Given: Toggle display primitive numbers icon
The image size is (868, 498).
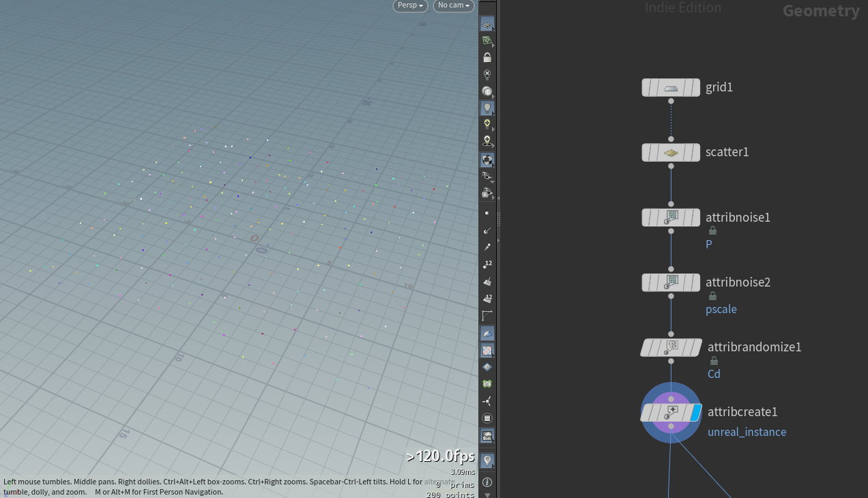Looking at the screenshot, I should coord(487,298).
